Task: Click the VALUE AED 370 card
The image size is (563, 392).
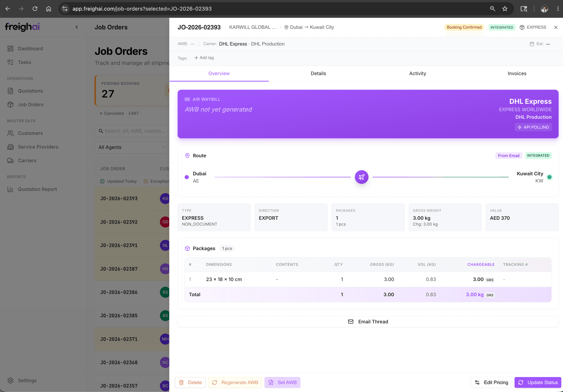Action: pyautogui.click(x=522, y=217)
